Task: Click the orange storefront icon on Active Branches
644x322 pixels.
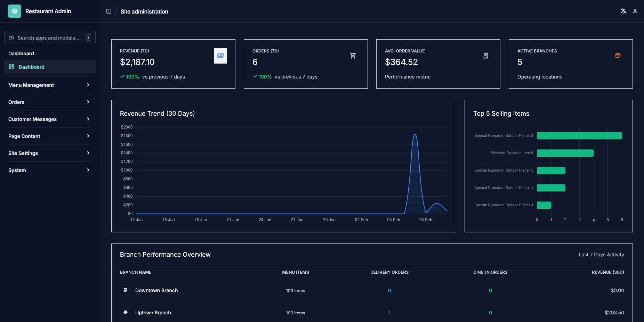Action: click(618, 56)
